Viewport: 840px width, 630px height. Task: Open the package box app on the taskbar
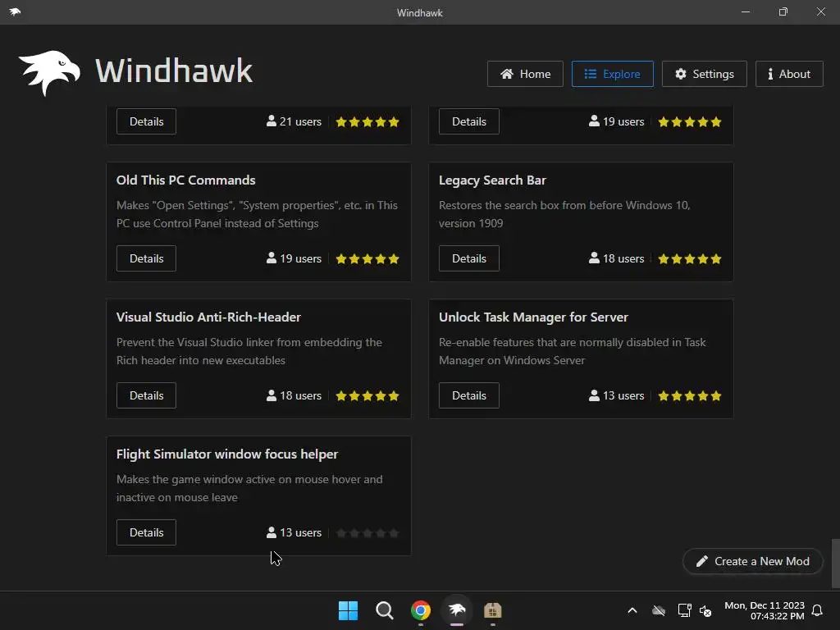493,610
